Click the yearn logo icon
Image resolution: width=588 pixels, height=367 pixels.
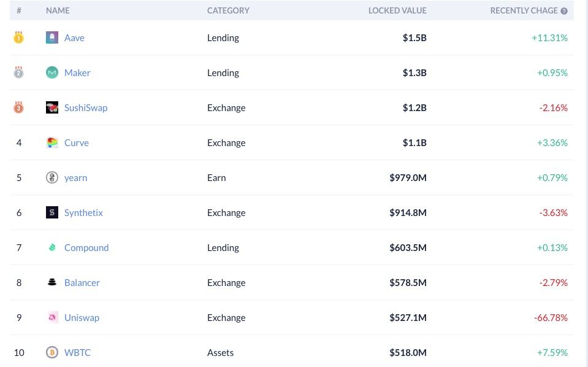pyautogui.click(x=52, y=177)
